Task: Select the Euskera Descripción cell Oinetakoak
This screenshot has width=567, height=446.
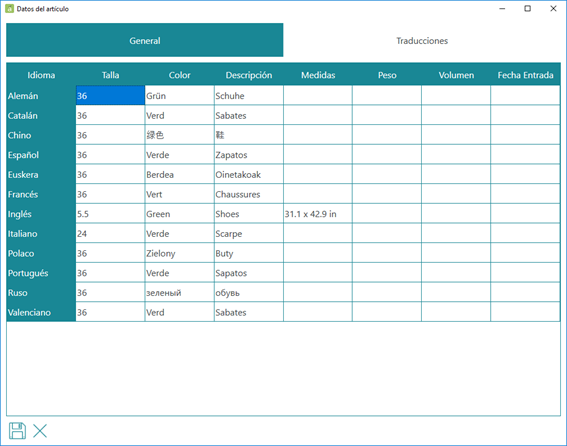Action: pos(249,174)
